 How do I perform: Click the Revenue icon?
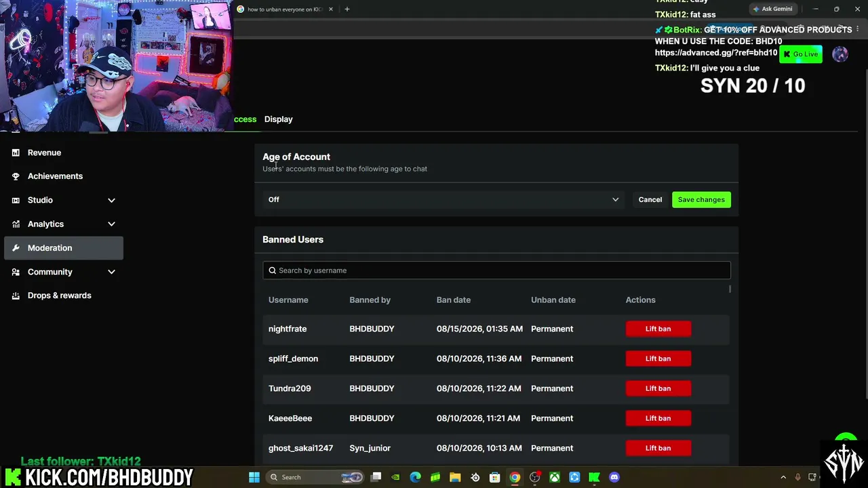pyautogui.click(x=16, y=152)
